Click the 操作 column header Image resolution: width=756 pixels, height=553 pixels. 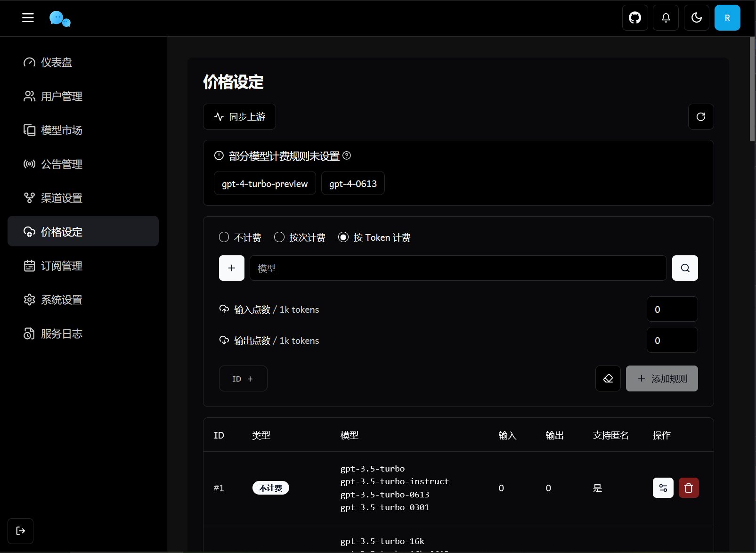point(661,435)
